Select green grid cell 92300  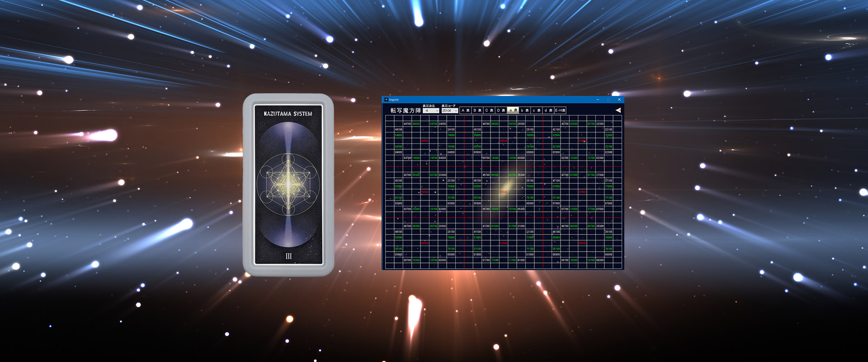[x=574, y=124]
